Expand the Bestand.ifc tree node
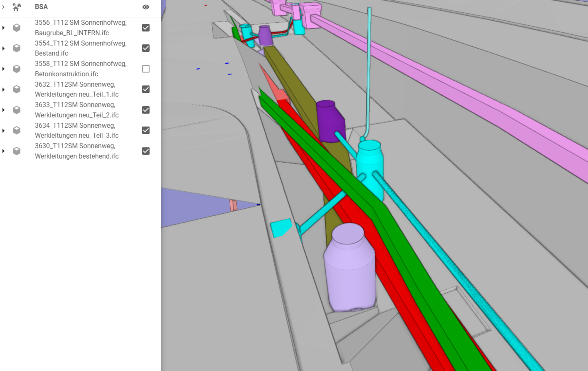Screen dimensions: 588x371 (x=3, y=48)
